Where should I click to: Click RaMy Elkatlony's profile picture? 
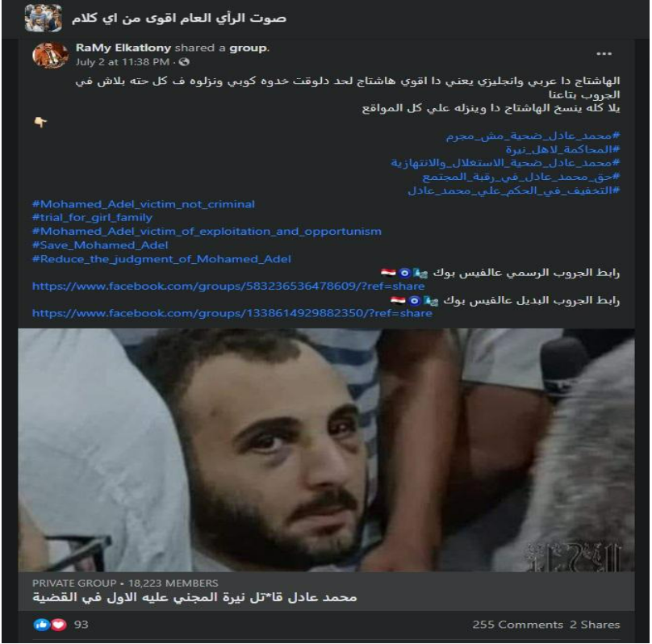[x=50, y=55]
